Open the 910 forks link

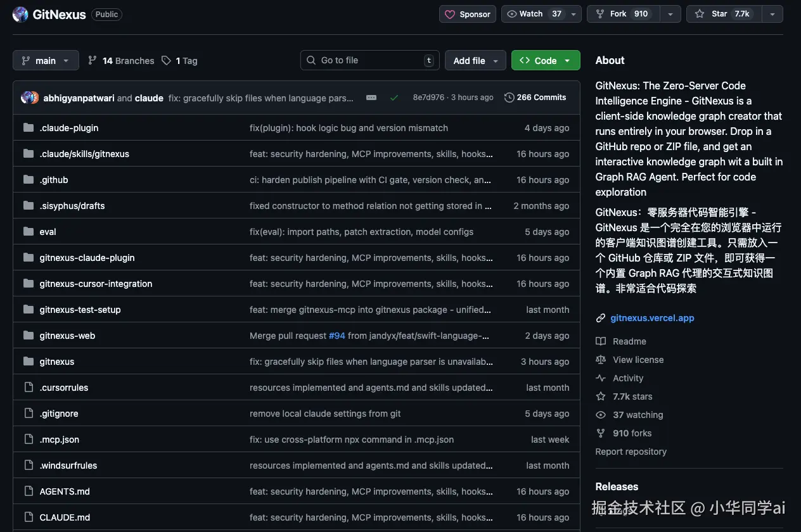tap(632, 433)
